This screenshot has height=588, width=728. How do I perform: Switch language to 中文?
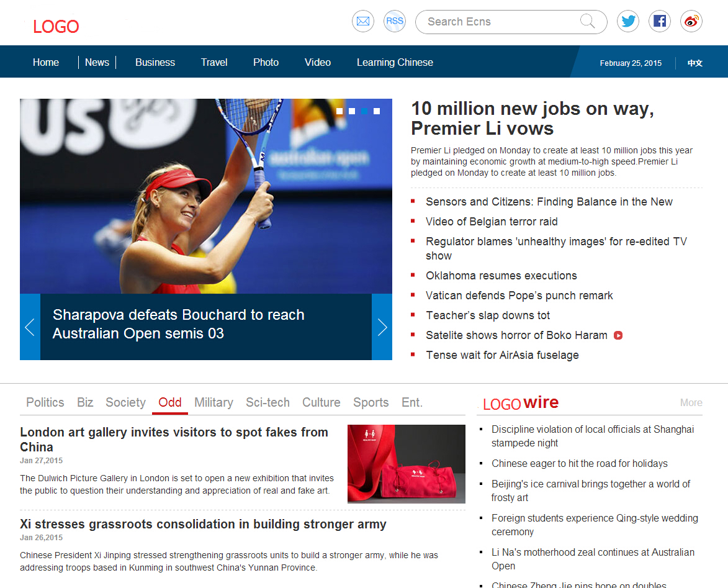[x=695, y=63]
